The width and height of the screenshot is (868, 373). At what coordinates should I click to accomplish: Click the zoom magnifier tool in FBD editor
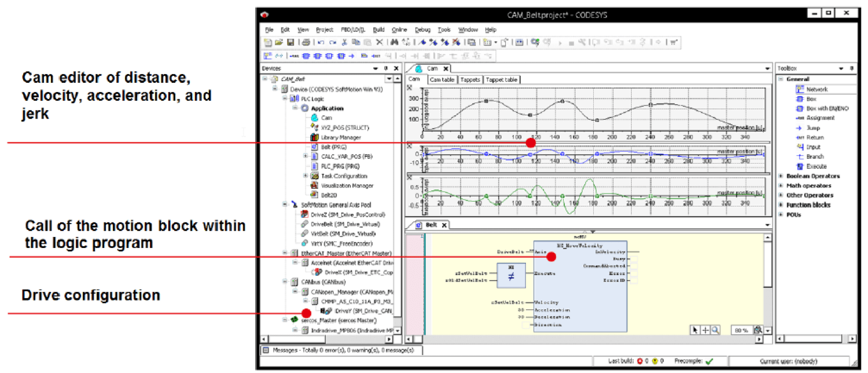716,330
